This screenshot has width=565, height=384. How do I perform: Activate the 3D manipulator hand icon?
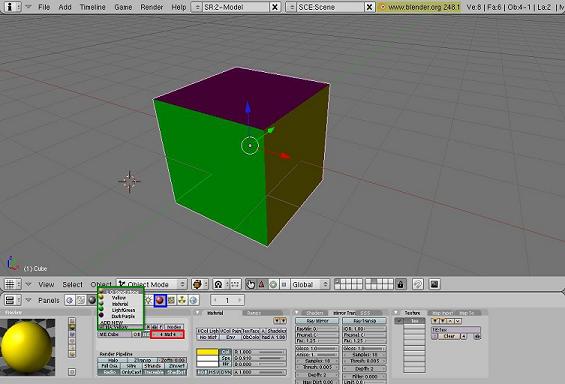(250, 284)
